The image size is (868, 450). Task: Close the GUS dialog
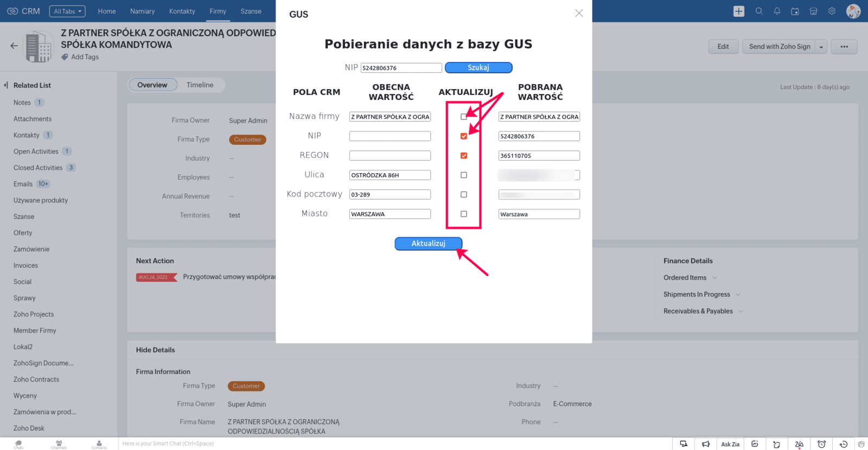coord(579,13)
